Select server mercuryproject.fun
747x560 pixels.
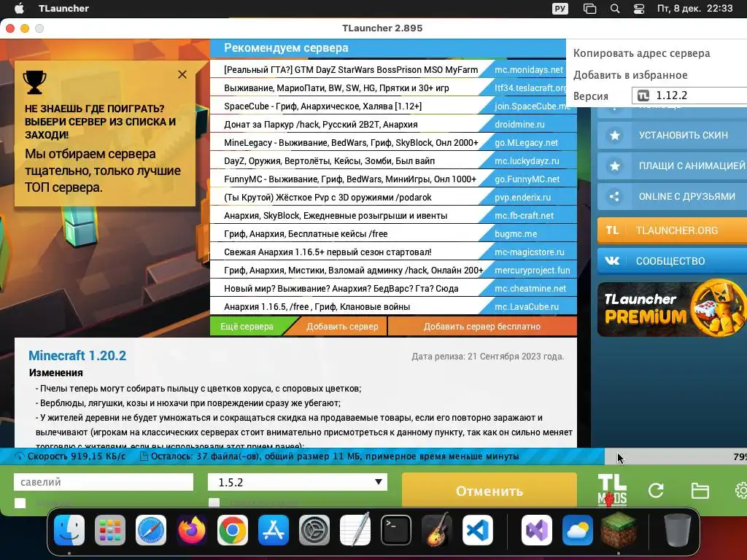532,271
